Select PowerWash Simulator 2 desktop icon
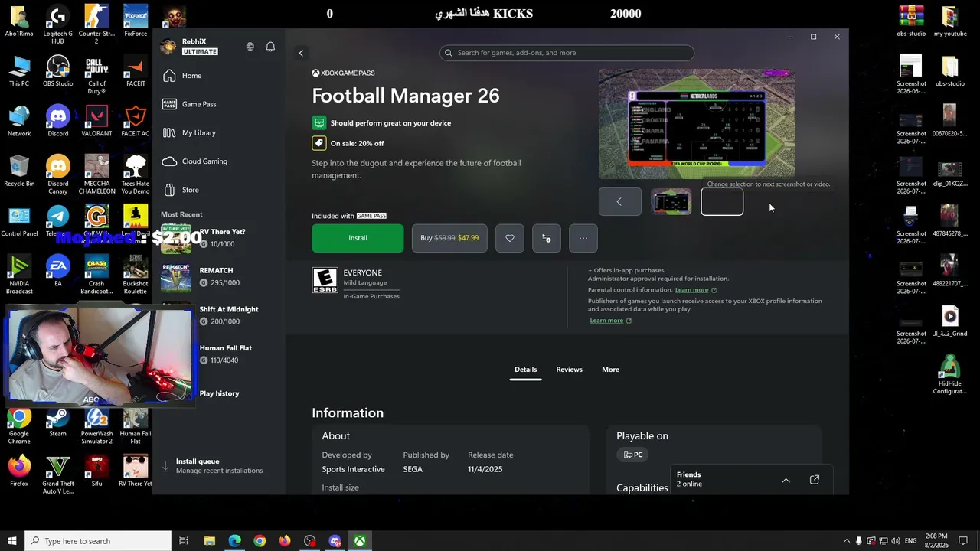The image size is (980, 551). (x=96, y=425)
